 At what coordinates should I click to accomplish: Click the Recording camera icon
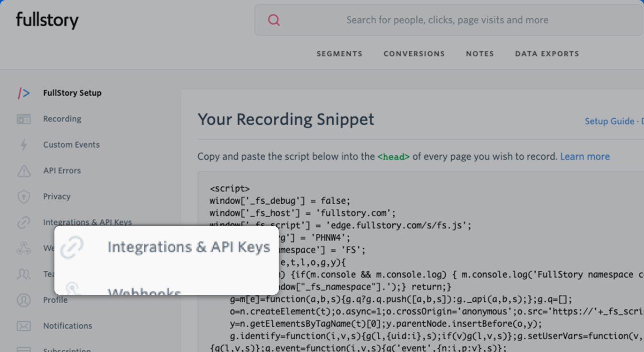[x=24, y=119]
